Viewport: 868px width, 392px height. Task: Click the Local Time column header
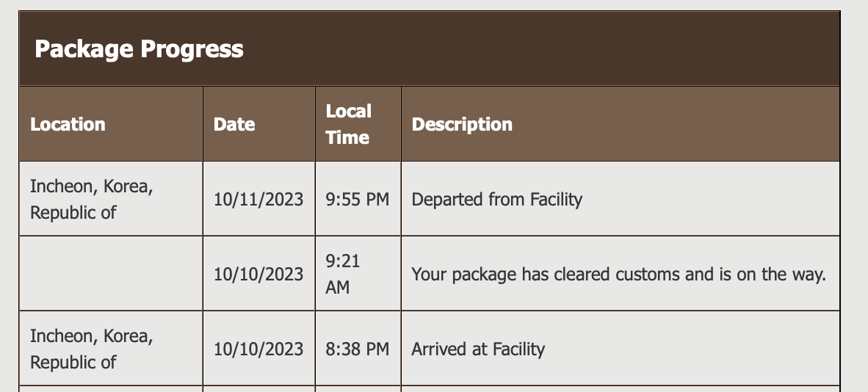tap(348, 124)
